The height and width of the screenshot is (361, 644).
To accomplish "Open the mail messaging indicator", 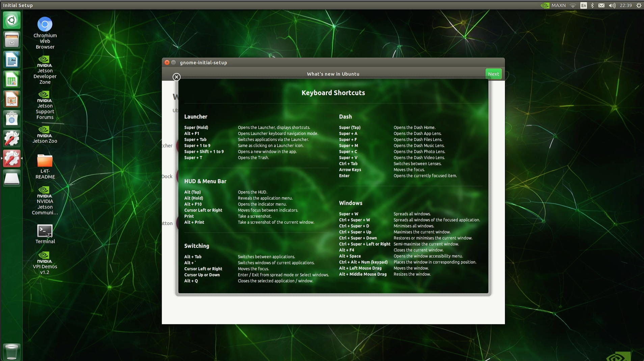I will (601, 5).
